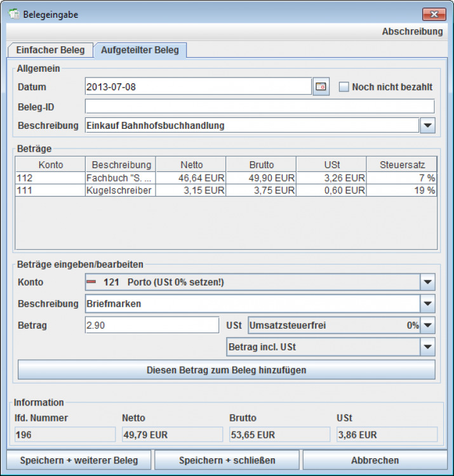Viewport: 454px width, 476px height.
Task: Focus the Beleg-ID input field
Action: (x=259, y=106)
